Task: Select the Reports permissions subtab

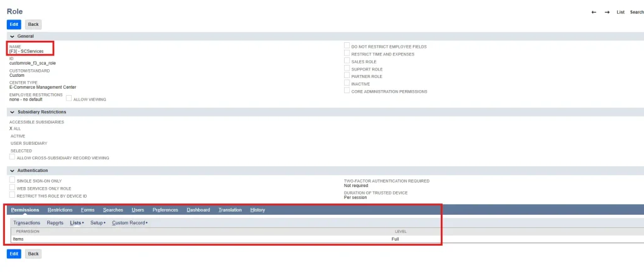Action: click(x=55, y=222)
